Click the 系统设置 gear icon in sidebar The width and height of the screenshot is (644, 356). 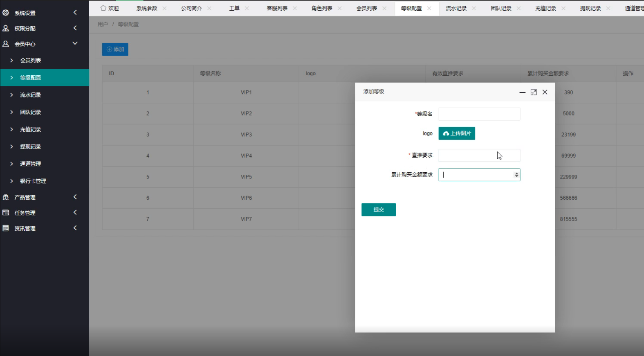pyautogui.click(x=6, y=13)
